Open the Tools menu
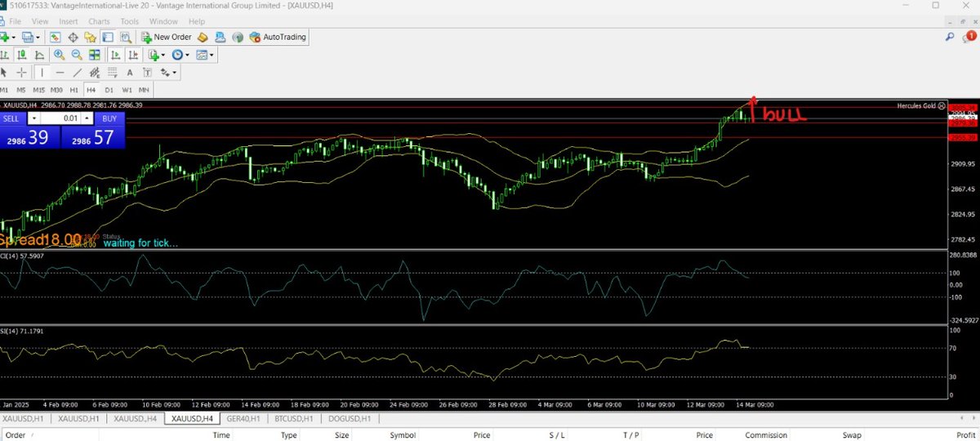Screen dimensions: 980x441 [129, 21]
